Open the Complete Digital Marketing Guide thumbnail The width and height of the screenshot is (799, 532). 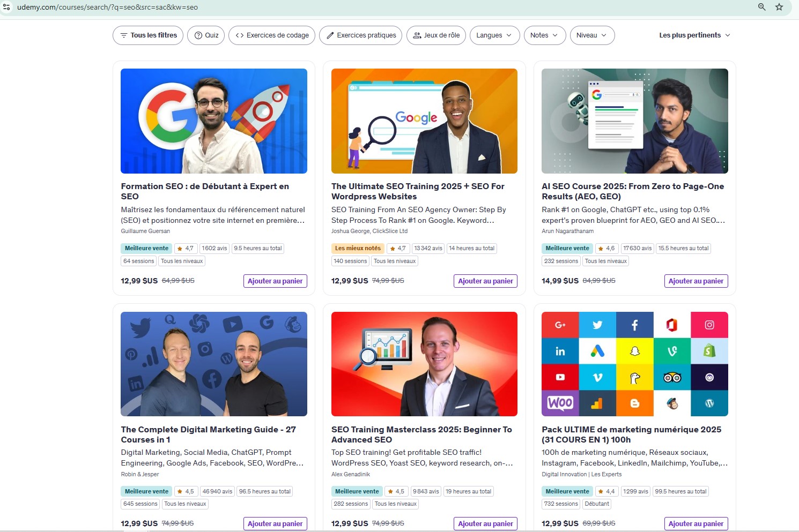[x=214, y=364]
